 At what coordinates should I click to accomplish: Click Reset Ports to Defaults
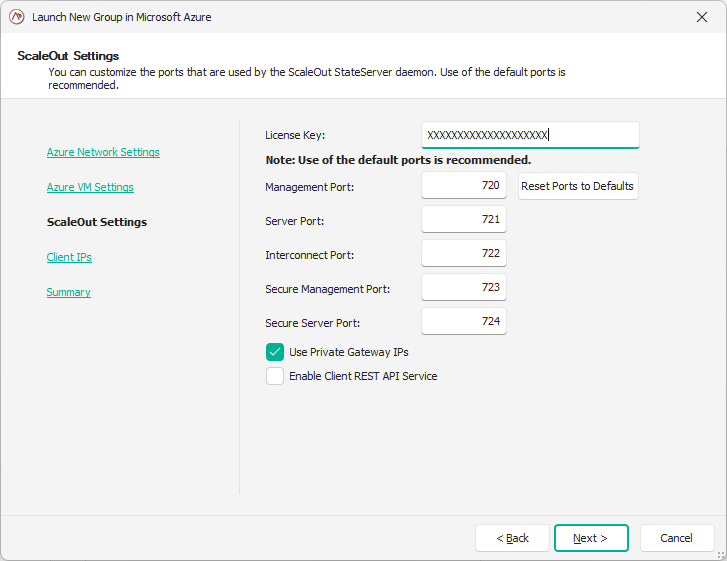click(578, 186)
